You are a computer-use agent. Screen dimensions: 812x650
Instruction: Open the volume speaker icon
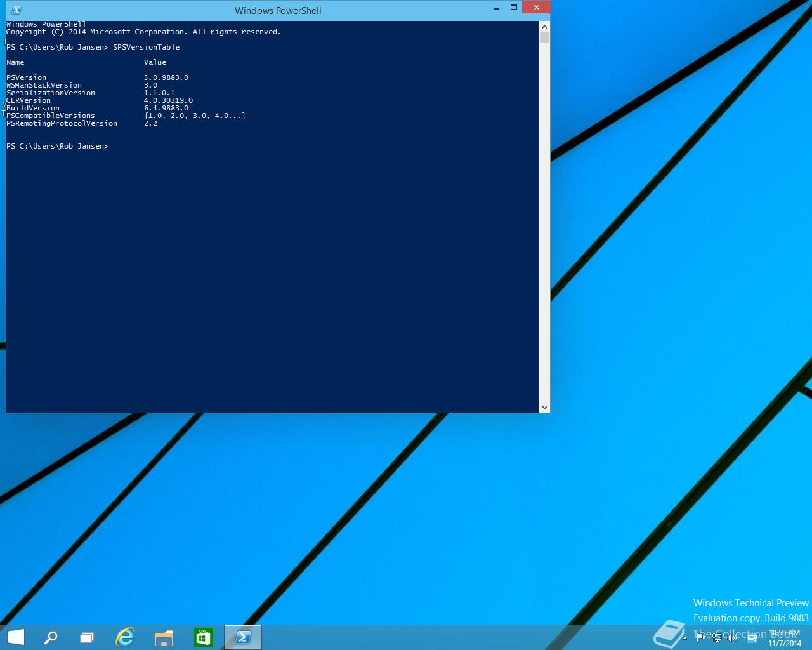click(x=733, y=638)
